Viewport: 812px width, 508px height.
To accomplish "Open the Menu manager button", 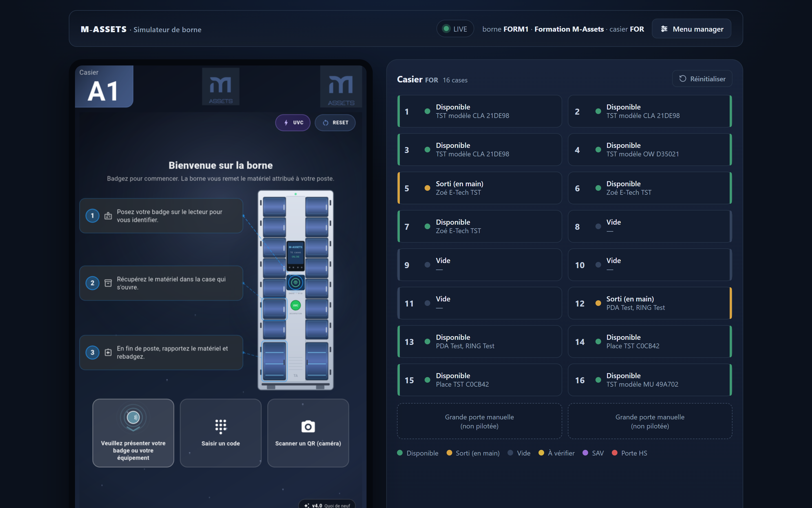I will point(691,29).
